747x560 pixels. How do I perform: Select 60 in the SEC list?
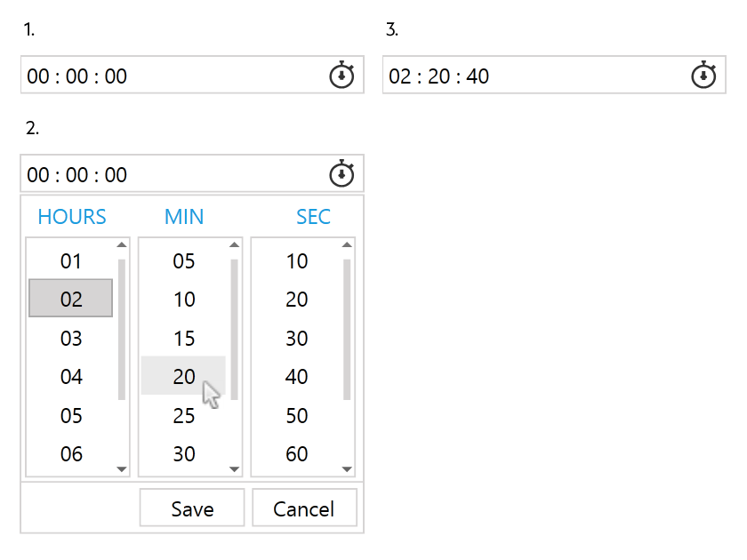click(x=296, y=454)
